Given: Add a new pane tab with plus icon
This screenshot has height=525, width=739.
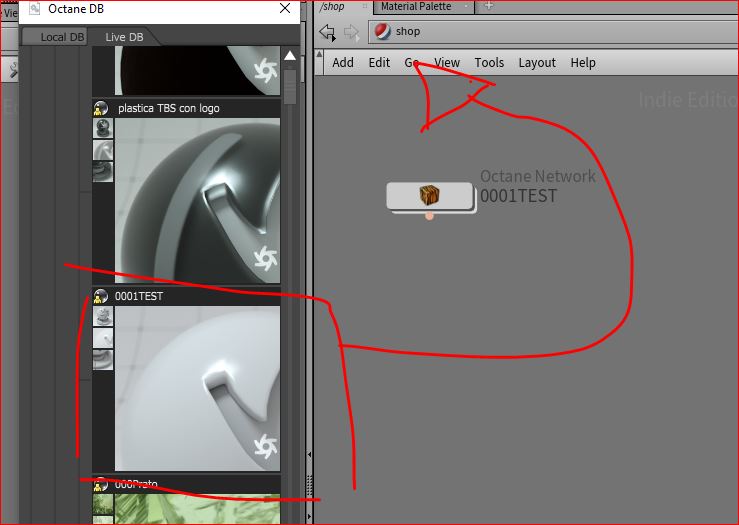Looking at the screenshot, I should (489, 6).
